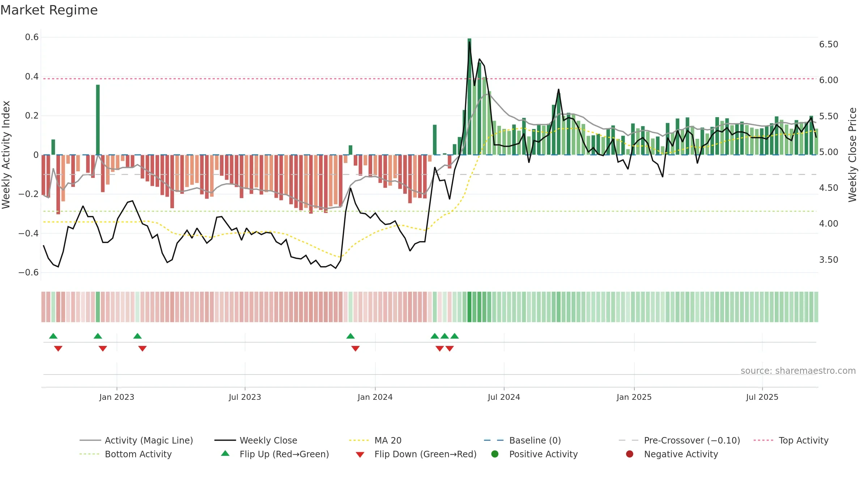Toggle Baseline (0) legend entry
This screenshot has width=868, height=488.
[x=522, y=440]
